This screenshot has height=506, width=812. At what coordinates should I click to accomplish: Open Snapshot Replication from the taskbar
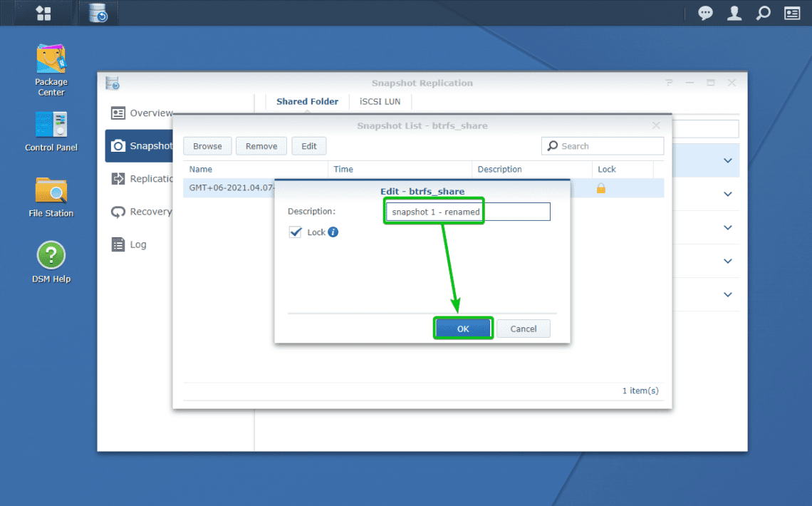pyautogui.click(x=98, y=12)
